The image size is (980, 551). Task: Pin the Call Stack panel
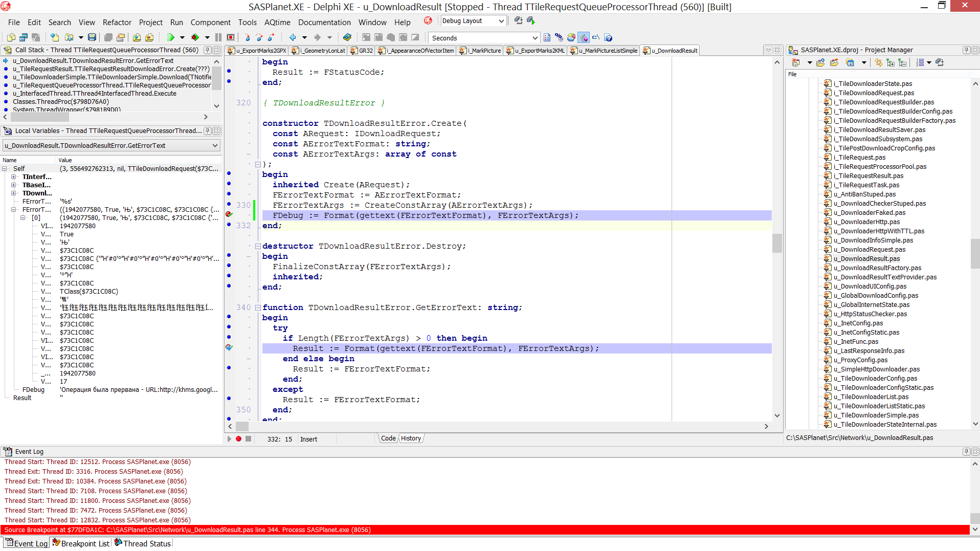tap(207, 50)
